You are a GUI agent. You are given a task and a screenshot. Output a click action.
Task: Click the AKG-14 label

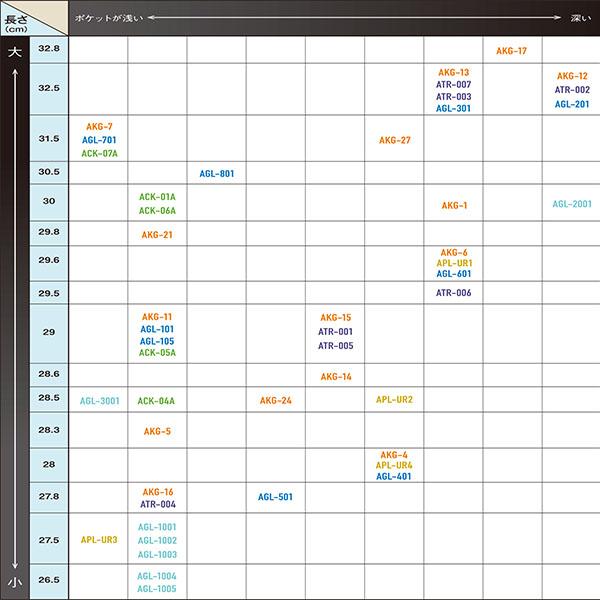coord(335,377)
